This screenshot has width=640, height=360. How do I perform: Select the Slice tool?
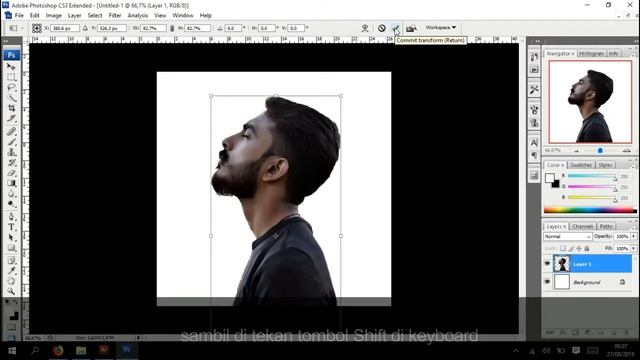point(11,119)
